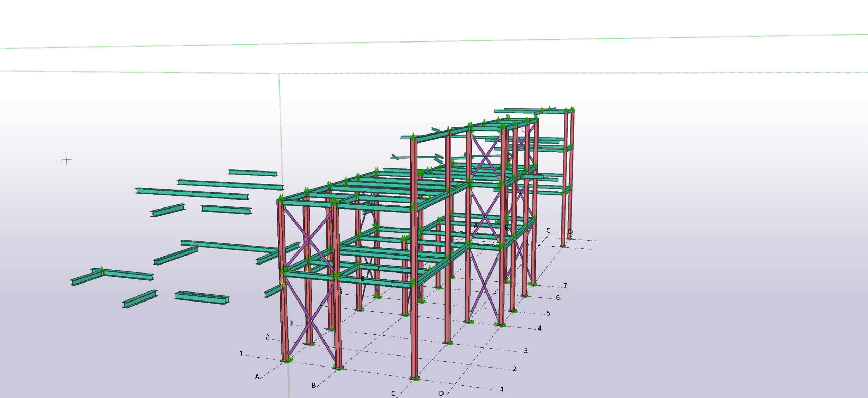Click grid label D at the bottom front
The image size is (868, 398).
click(441, 394)
